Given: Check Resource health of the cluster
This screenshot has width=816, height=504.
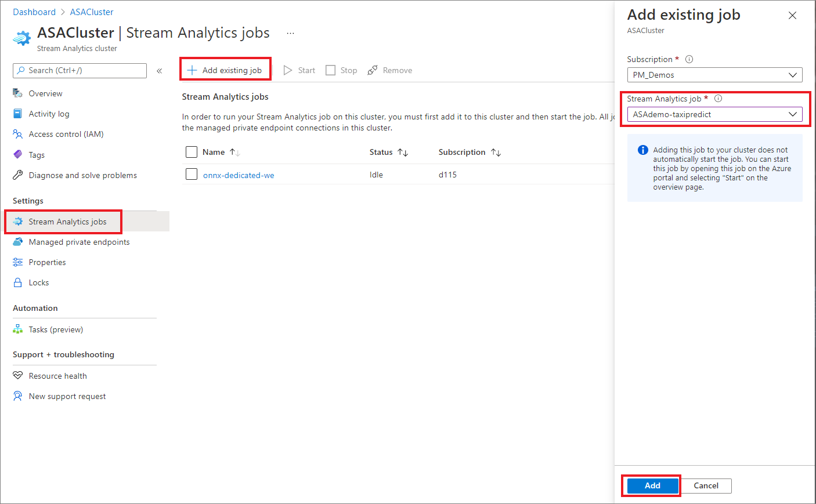Looking at the screenshot, I should [x=57, y=376].
